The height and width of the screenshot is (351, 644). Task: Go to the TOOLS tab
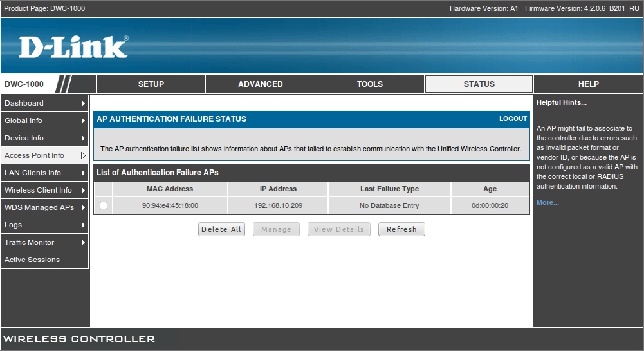(x=370, y=84)
